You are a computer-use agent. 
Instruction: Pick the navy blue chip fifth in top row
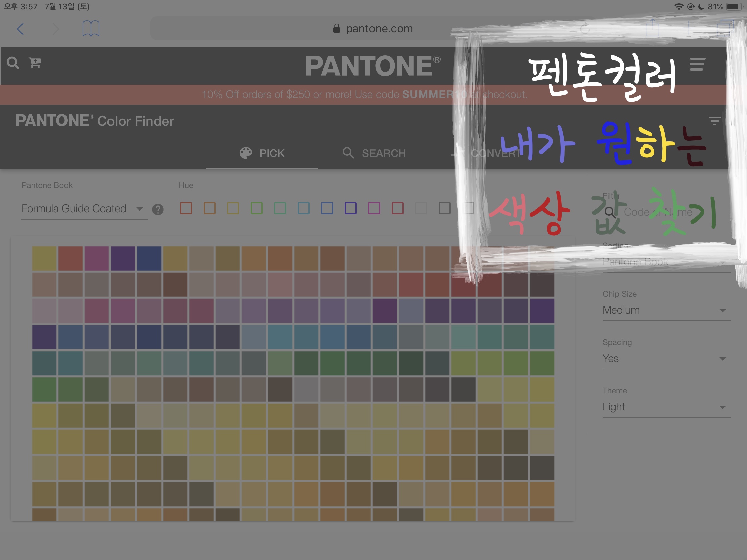click(x=149, y=259)
